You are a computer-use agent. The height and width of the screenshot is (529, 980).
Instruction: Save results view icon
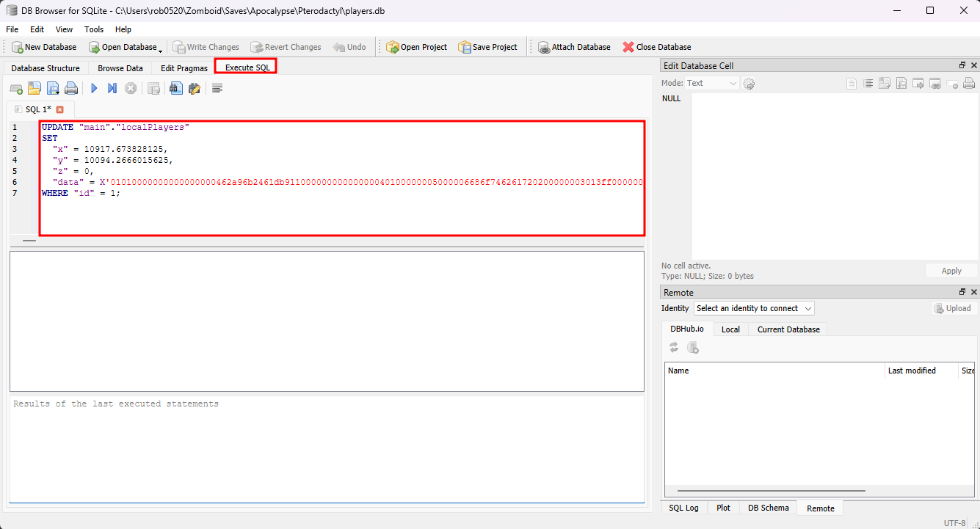(153, 88)
